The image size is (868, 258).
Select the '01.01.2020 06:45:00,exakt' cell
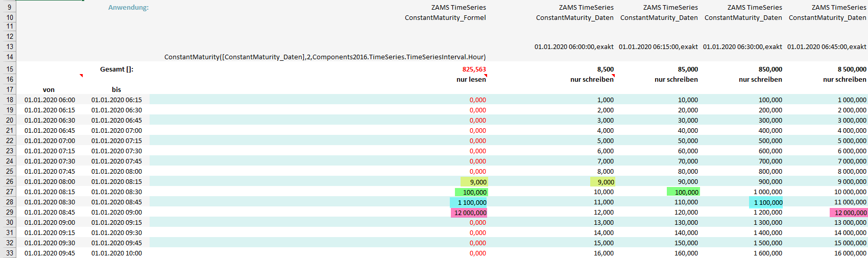click(826, 46)
